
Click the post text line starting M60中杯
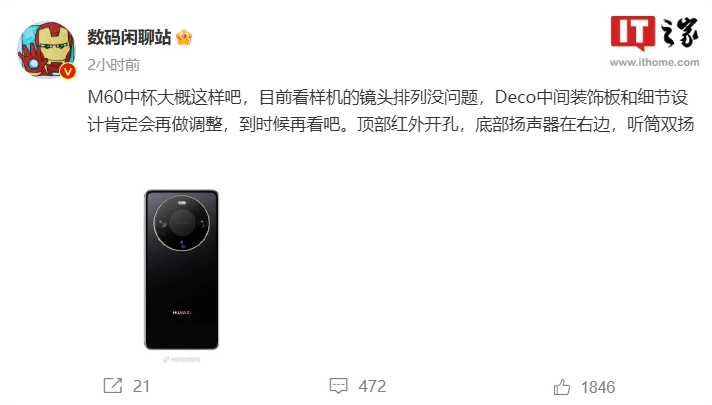tap(388, 98)
